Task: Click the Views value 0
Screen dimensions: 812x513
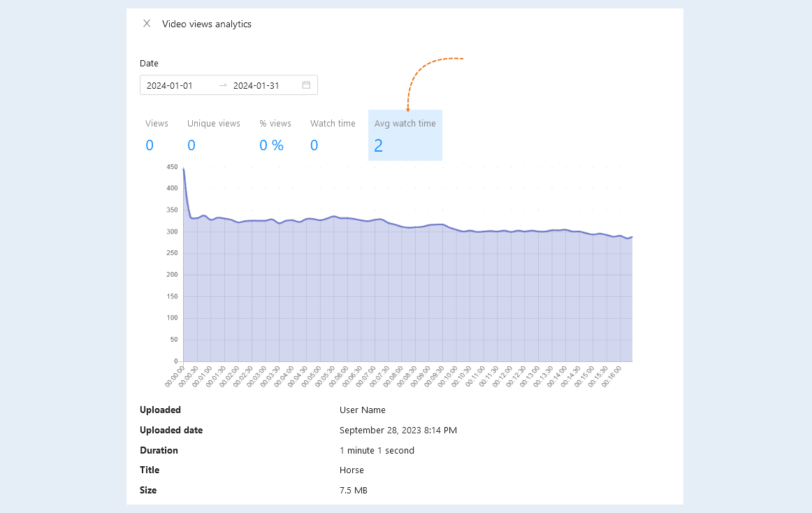Action: tap(150, 145)
